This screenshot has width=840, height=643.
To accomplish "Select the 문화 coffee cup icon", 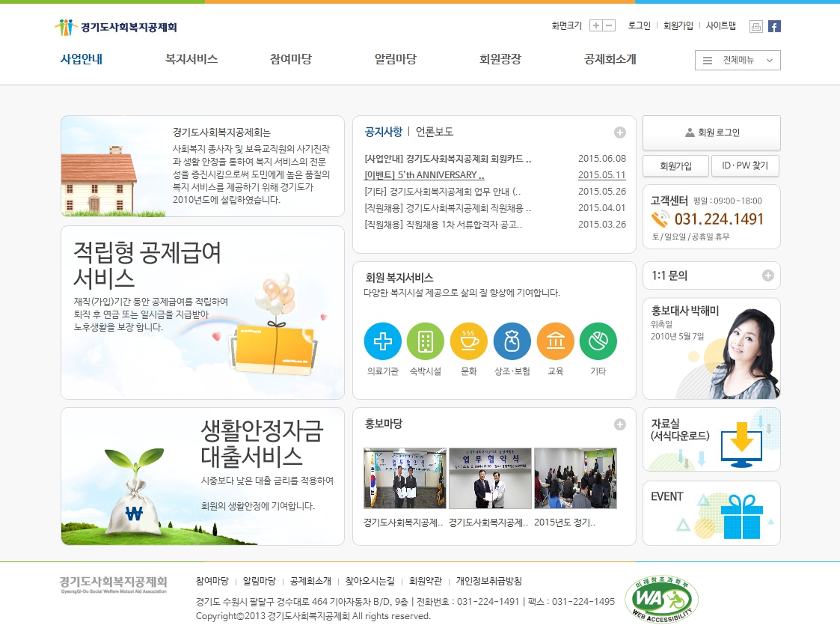I will (x=468, y=341).
